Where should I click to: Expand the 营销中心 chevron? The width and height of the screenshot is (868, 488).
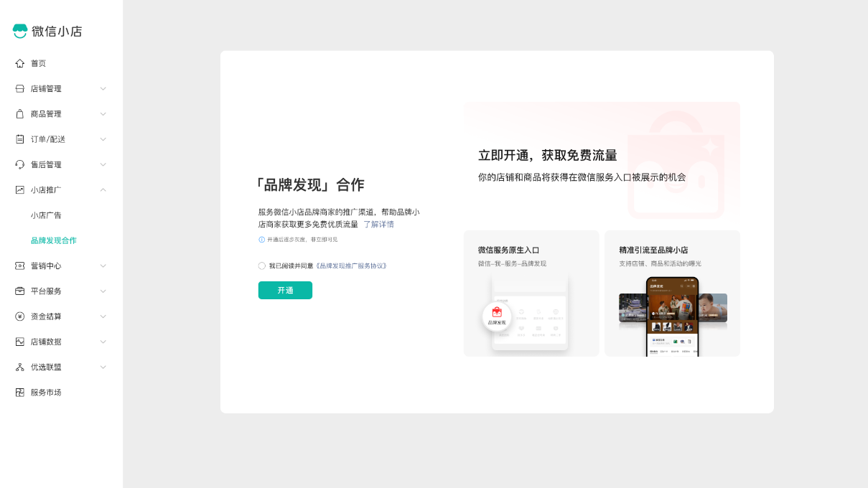103,266
